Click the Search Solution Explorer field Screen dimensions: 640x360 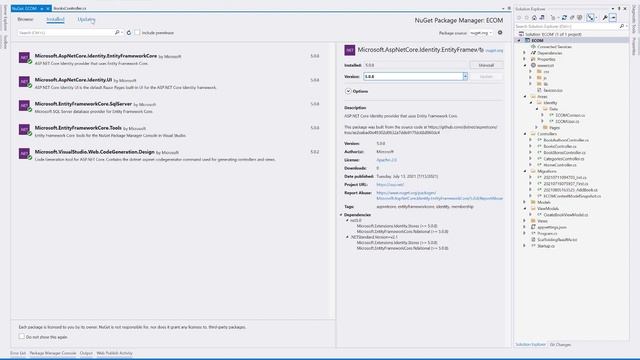[566, 26]
